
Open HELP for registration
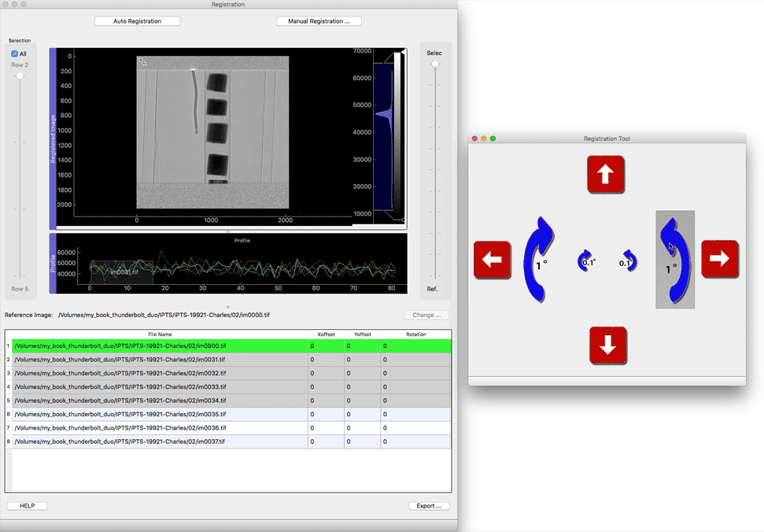pos(27,506)
